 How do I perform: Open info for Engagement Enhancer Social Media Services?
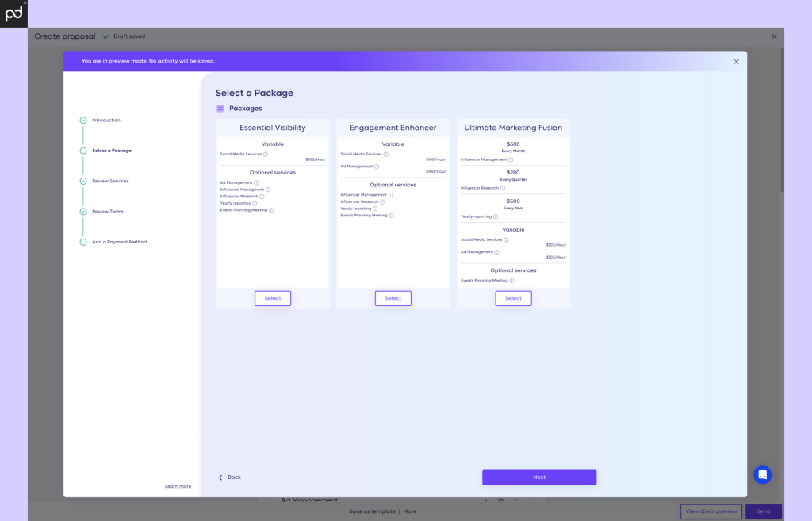click(386, 155)
